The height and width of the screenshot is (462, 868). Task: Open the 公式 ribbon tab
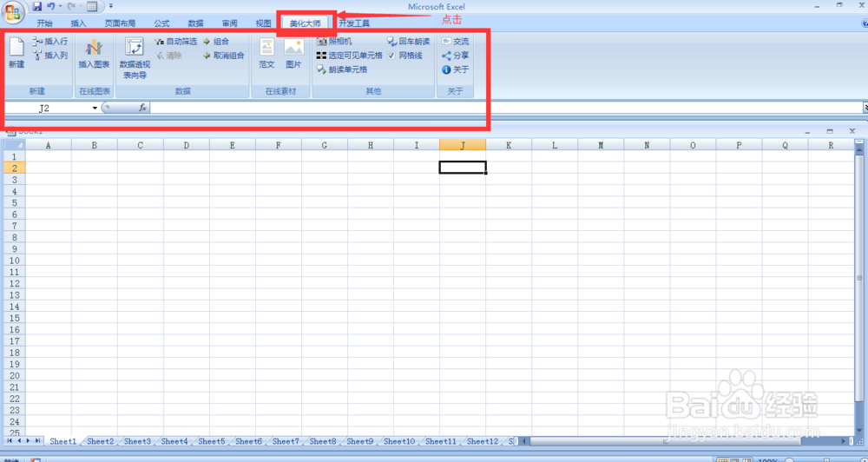161,23
